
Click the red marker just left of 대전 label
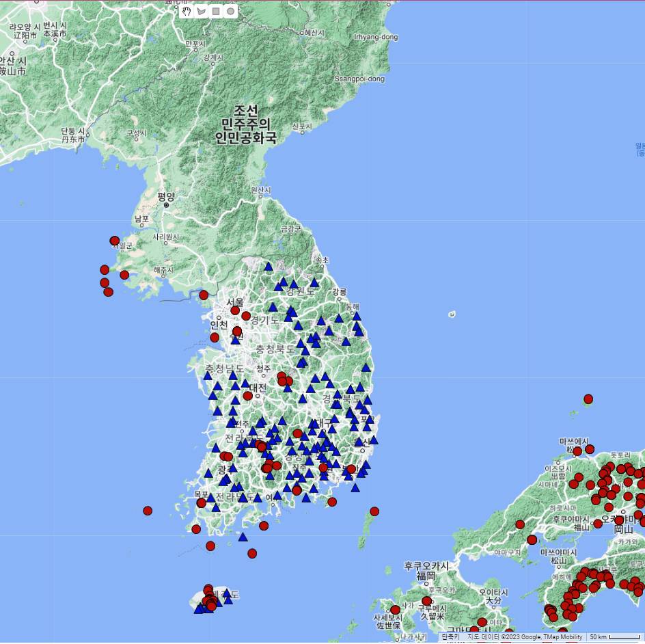(247, 395)
